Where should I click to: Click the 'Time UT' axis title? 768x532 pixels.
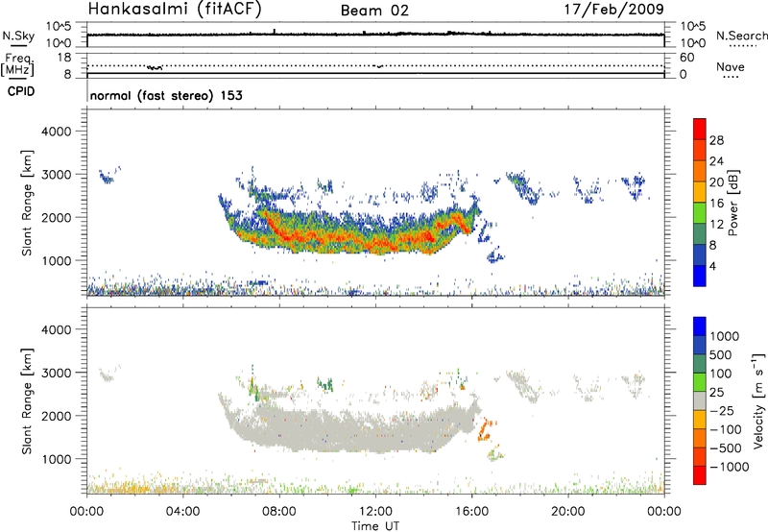click(375, 526)
